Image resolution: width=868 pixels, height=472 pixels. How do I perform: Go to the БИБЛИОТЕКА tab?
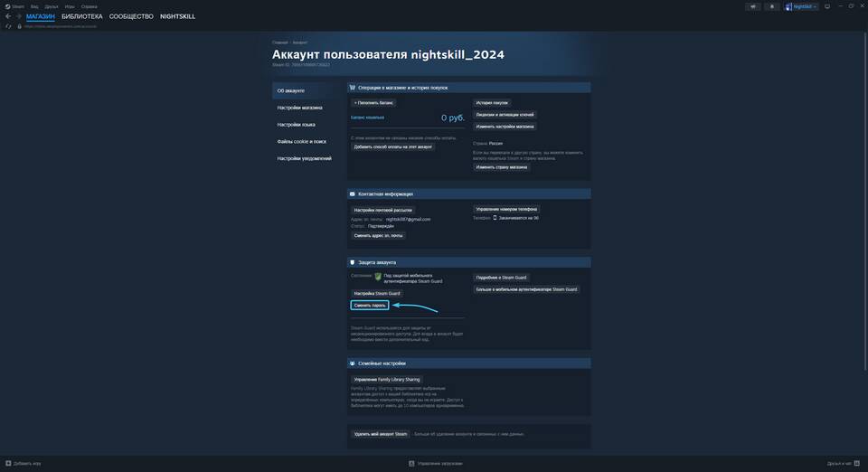(81, 16)
